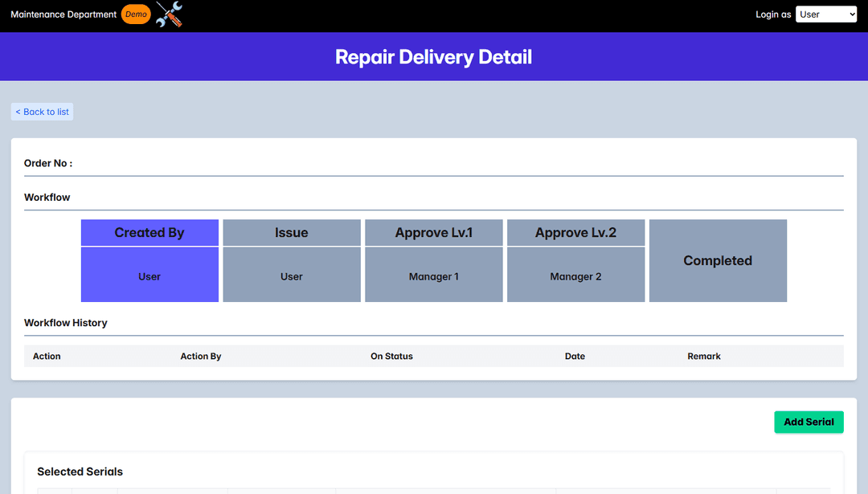Image resolution: width=868 pixels, height=494 pixels.
Task: Click the Approve Lv.2 workflow step header
Action: [x=575, y=233]
